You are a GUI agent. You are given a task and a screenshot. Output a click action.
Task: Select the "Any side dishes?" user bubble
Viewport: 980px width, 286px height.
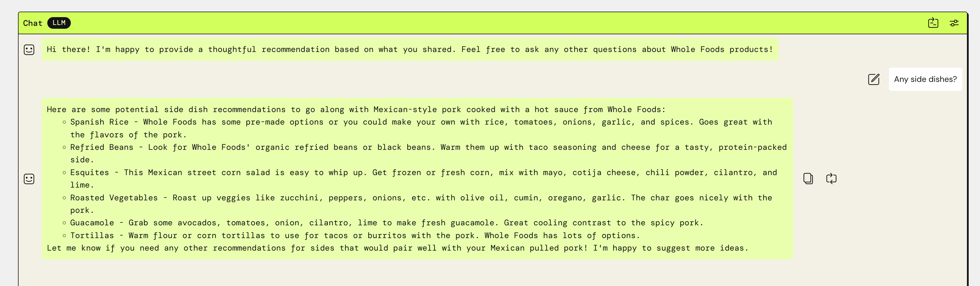pos(925,79)
